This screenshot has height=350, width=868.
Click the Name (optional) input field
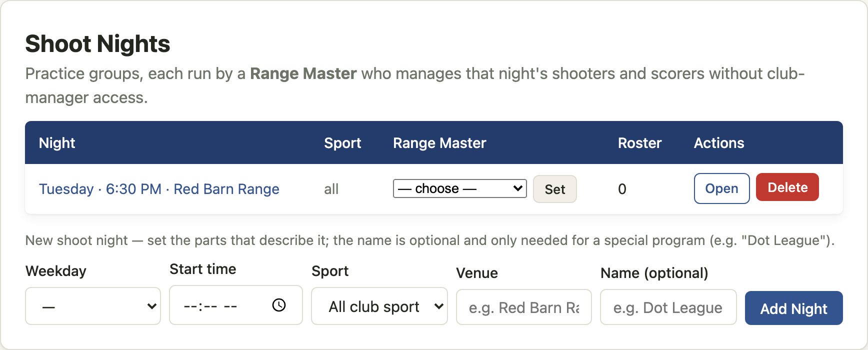668,307
